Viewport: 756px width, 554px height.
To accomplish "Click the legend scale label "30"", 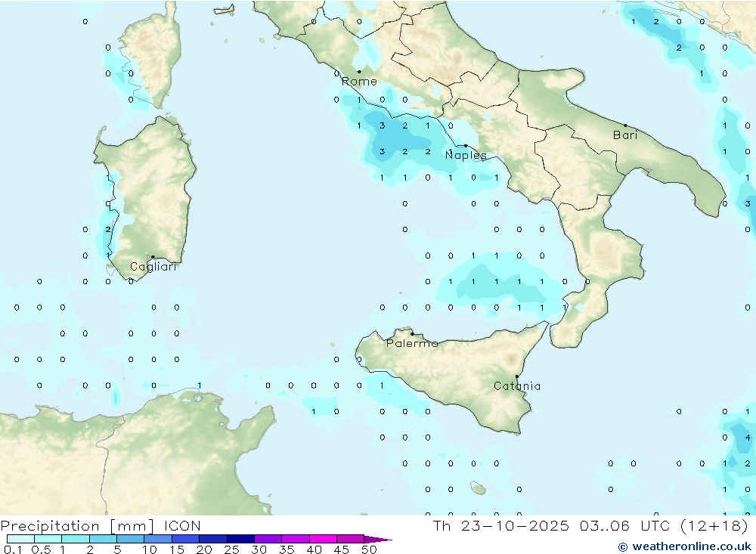I will pyautogui.click(x=259, y=549).
